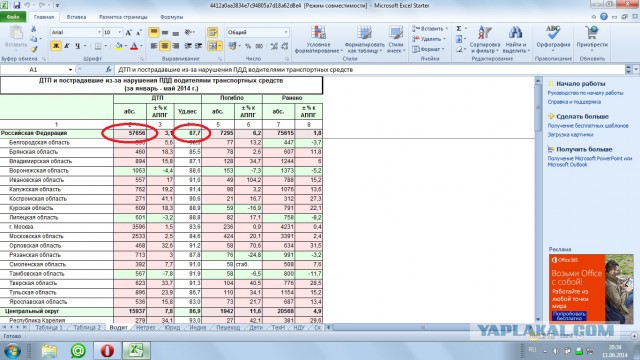Align cell text to the right
The height and width of the screenshot is (360, 640).
[176, 46]
